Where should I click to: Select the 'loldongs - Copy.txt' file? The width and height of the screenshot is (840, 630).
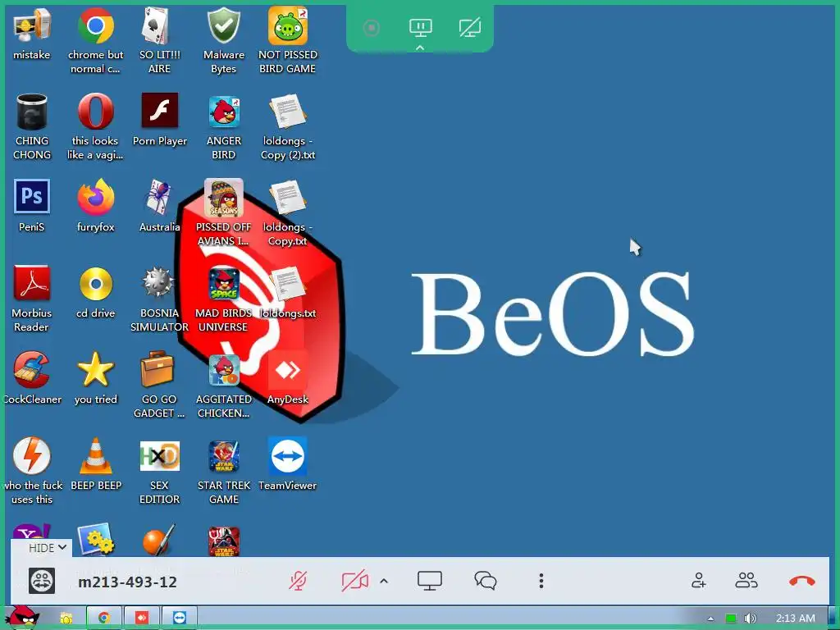288,198
